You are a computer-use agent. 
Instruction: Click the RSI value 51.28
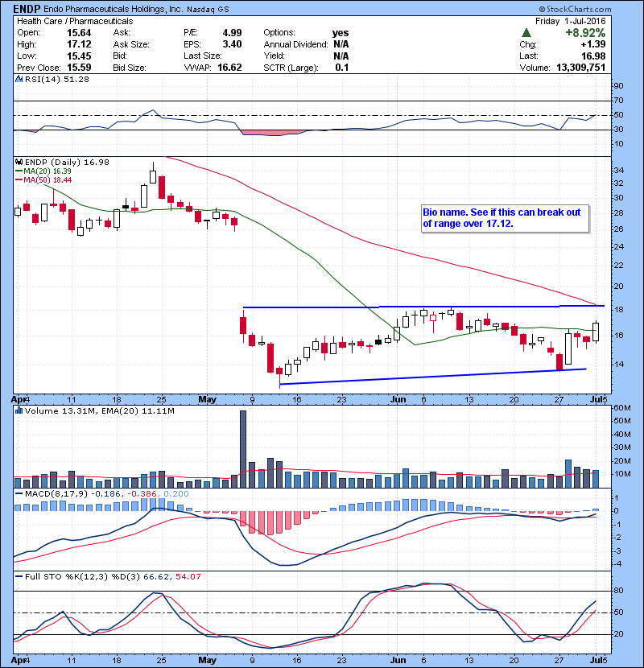coord(76,79)
